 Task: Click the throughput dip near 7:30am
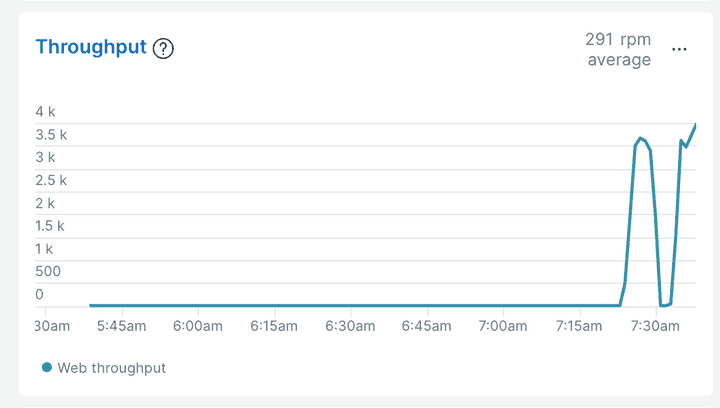tap(663, 305)
